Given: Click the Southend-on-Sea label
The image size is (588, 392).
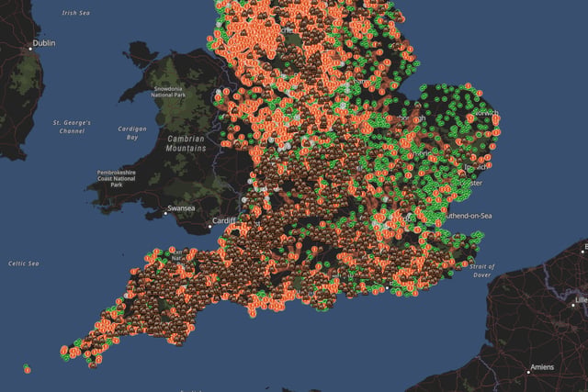Looking at the screenshot, I should [x=468, y=216].
